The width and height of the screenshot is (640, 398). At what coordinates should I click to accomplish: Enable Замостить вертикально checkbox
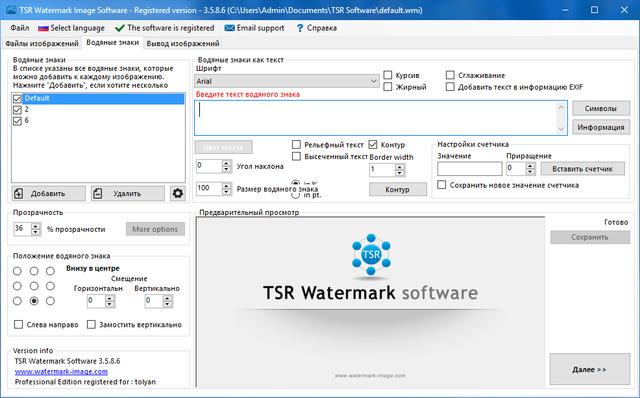point(91,325)
